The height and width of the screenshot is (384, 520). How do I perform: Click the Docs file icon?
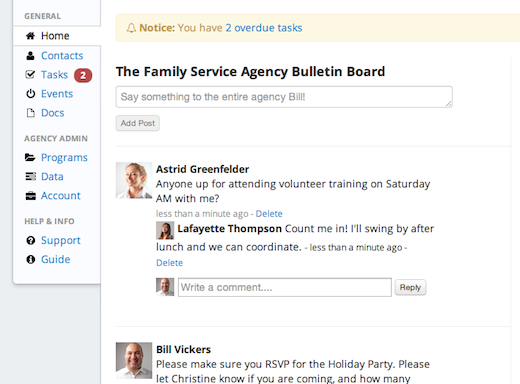pyautogui.click(x=30, y=113)
